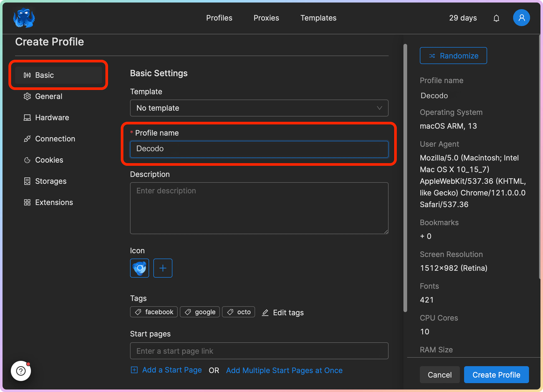Open notifications bell icon
543x392 pixels.
pos(496,18)
